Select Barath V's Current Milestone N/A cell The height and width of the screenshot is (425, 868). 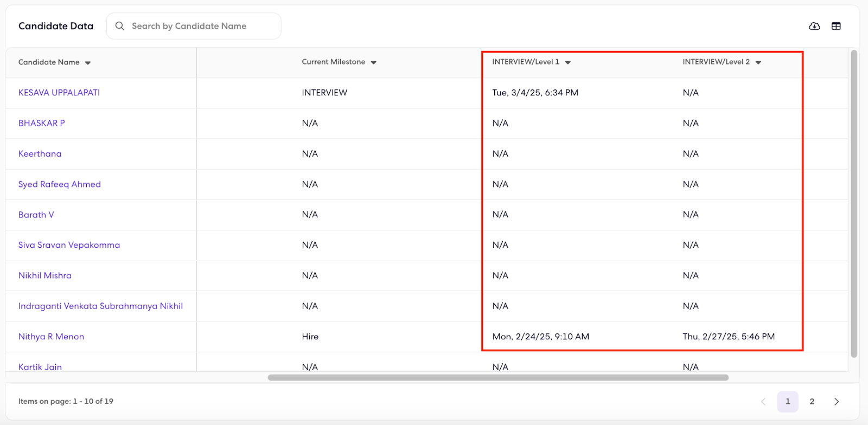pyautogui.click(x=310, y=215)
